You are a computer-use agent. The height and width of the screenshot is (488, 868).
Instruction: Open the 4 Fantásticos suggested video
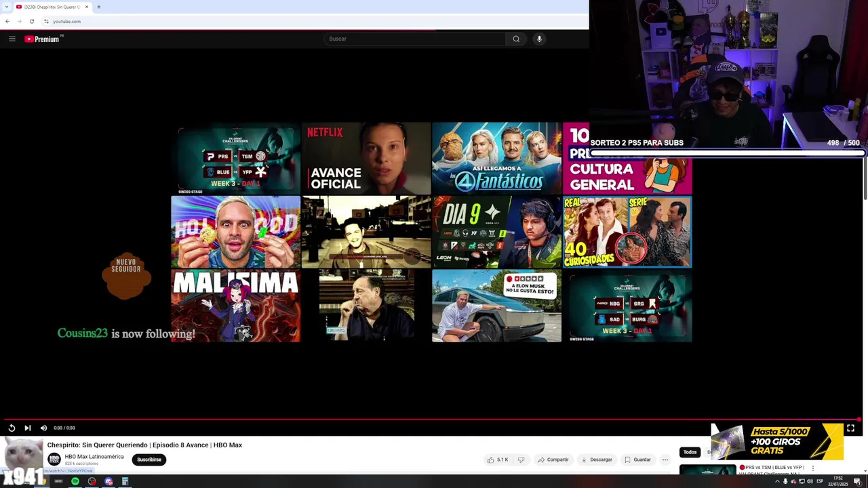pos(496,158)
